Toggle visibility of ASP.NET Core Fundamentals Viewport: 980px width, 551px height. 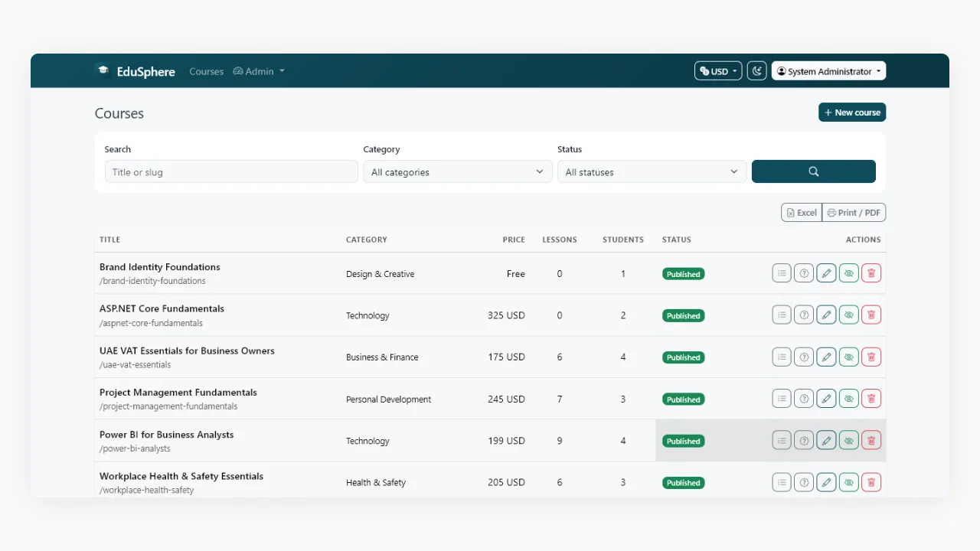point(848,315)
